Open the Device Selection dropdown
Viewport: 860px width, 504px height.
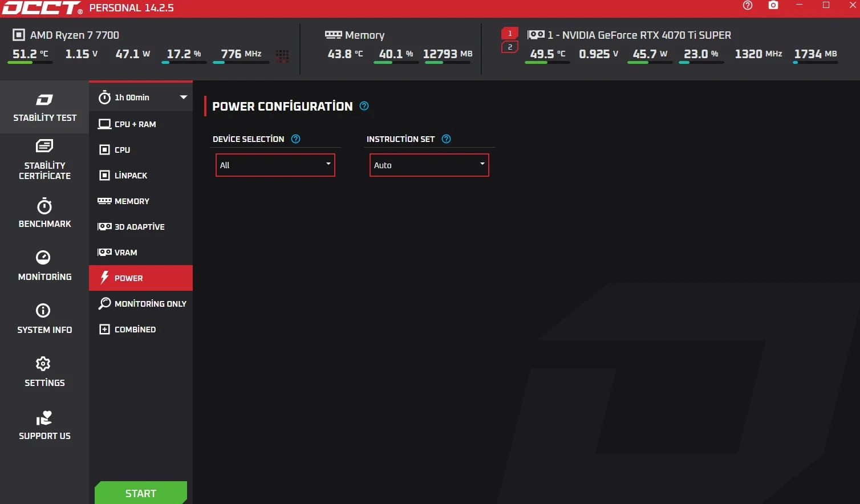275,165
